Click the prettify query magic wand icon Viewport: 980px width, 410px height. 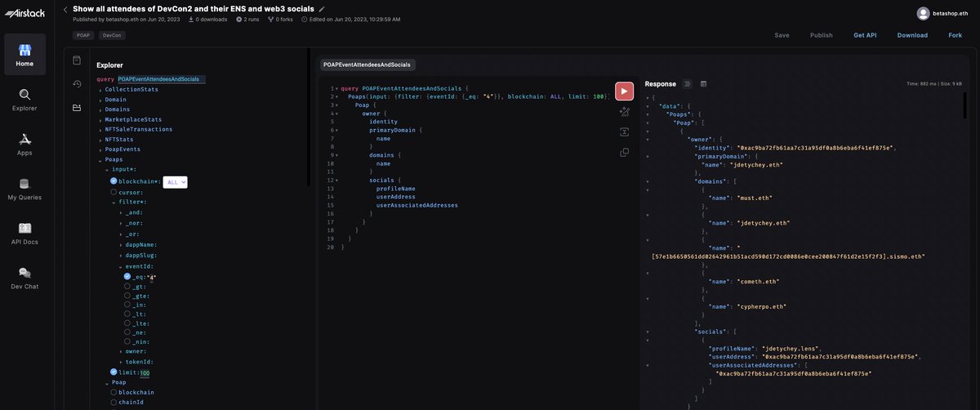624,112
